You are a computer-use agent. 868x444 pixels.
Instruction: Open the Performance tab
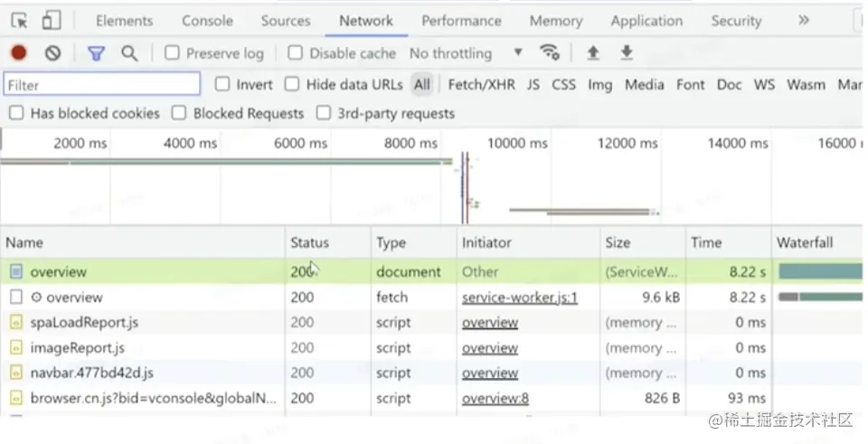pos(463,21)
